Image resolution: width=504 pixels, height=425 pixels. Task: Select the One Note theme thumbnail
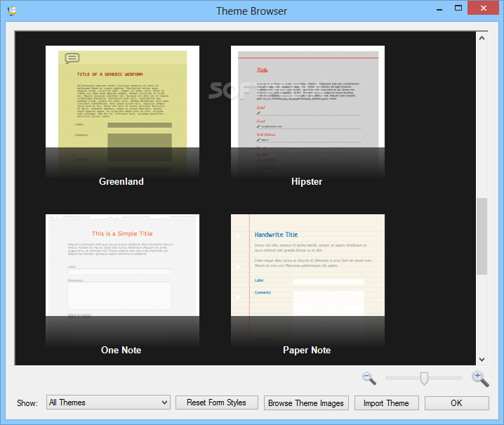[x=122, y=280]
